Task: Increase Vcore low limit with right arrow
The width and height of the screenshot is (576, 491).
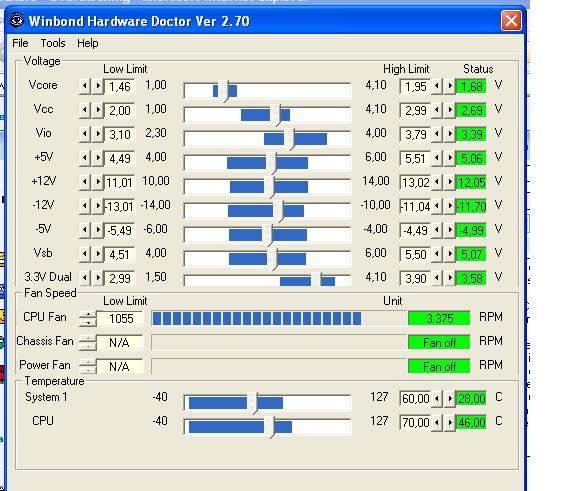Action: point(98,86)
